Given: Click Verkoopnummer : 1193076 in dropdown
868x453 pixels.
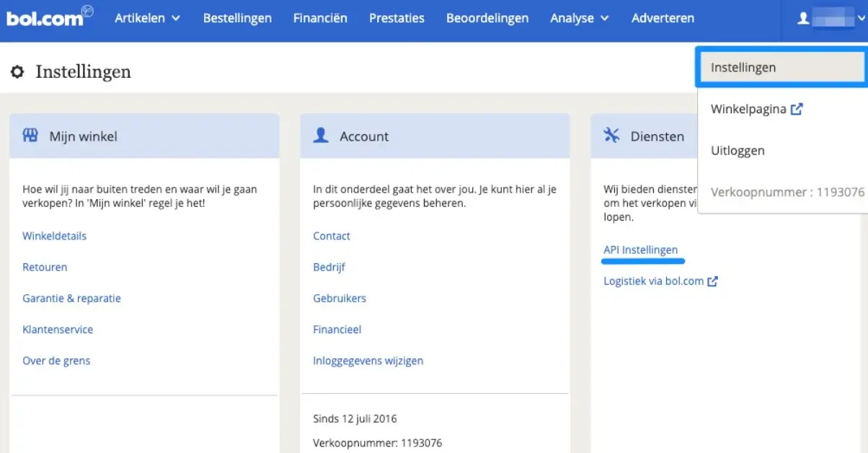Looking at the screenshot, I should pos(787,193).
